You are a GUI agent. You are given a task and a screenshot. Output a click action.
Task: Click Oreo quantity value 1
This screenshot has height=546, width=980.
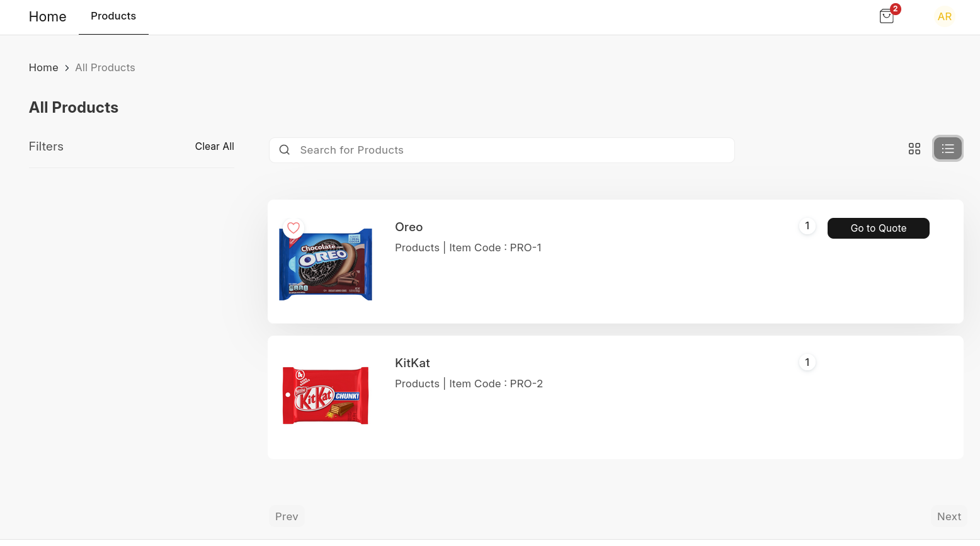[807, 226]
